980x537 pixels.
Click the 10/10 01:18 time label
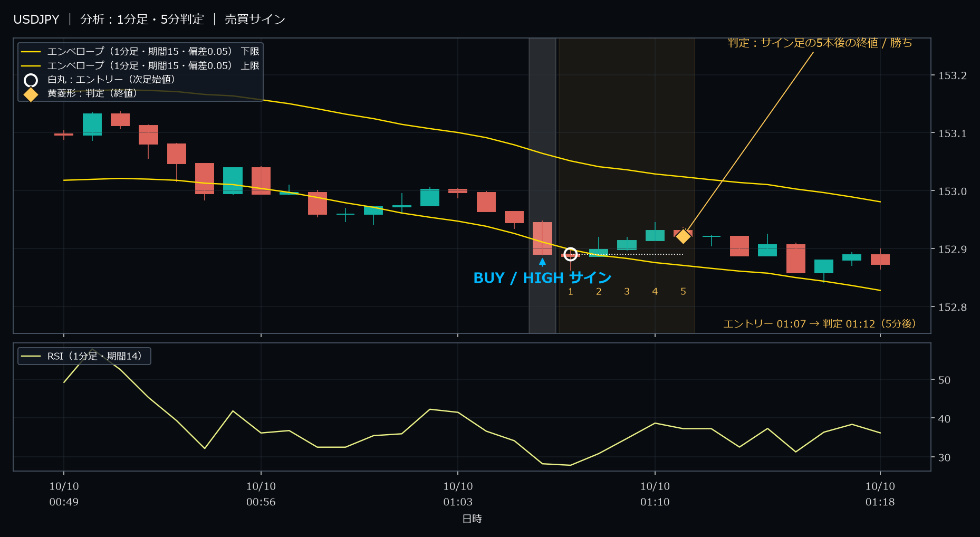coord(880,494)
